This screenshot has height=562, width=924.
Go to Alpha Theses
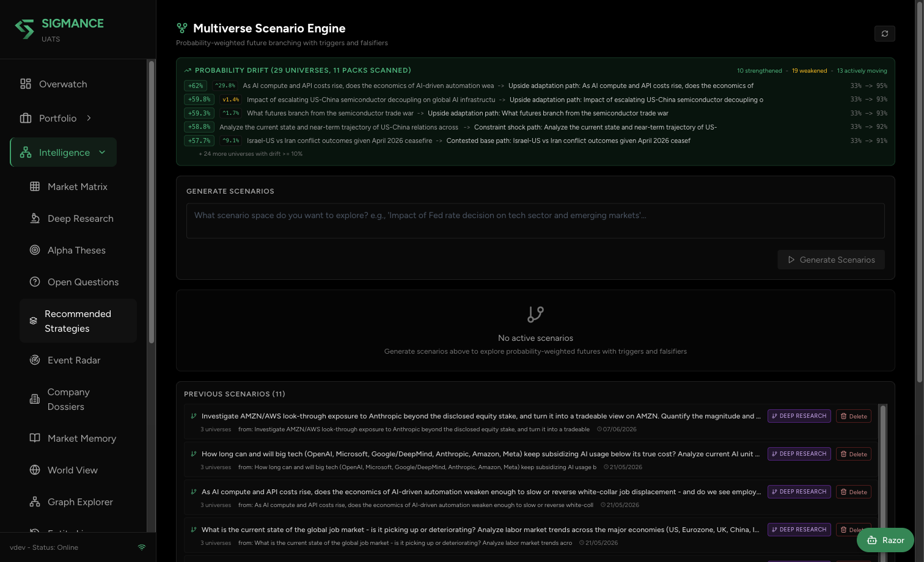(x=78, y=250)
